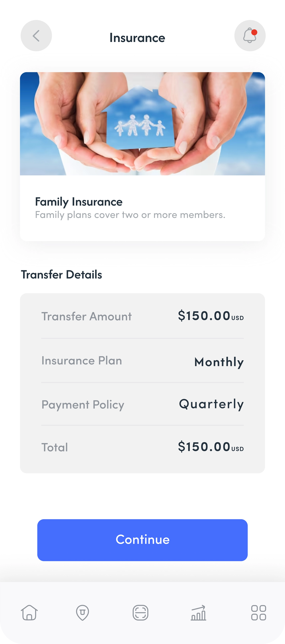Tap the Family Insurance title

79,202
